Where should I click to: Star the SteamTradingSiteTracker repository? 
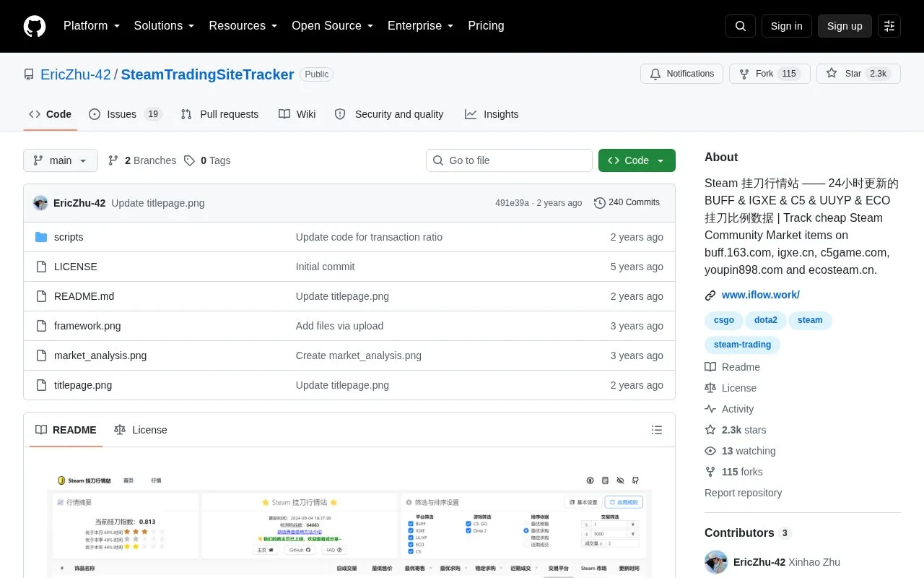[x=858, y=74]
